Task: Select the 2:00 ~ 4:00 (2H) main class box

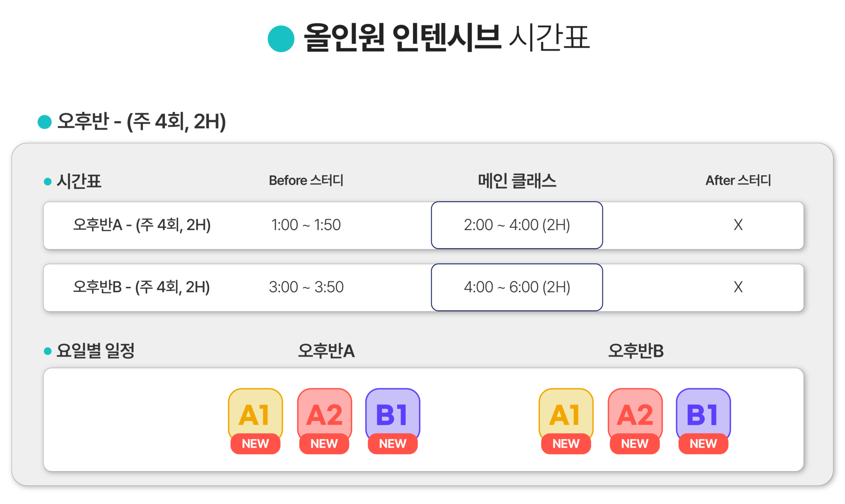Action: (x=517, y=225)
